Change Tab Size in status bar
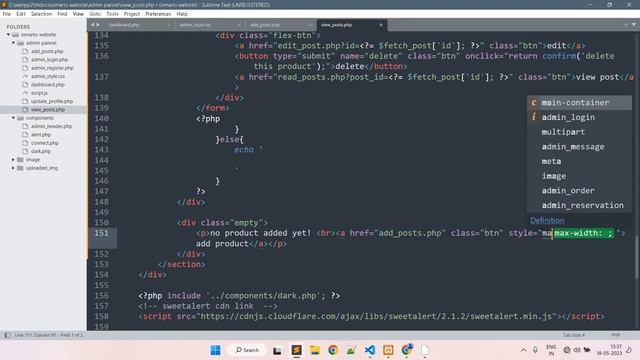Image resolution: width=640 pixels, height=360 pixels. point(574,335)
